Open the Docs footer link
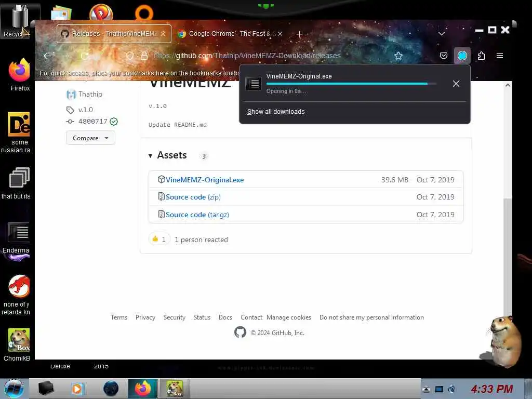Image resolution: width=532 pixels, height=399 pixels. (x=225, y=317)
